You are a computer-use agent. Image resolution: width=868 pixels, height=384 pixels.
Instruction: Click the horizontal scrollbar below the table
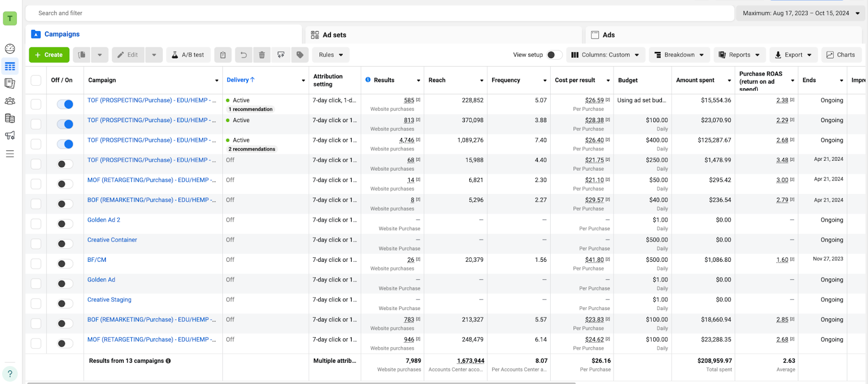[301, 382]
